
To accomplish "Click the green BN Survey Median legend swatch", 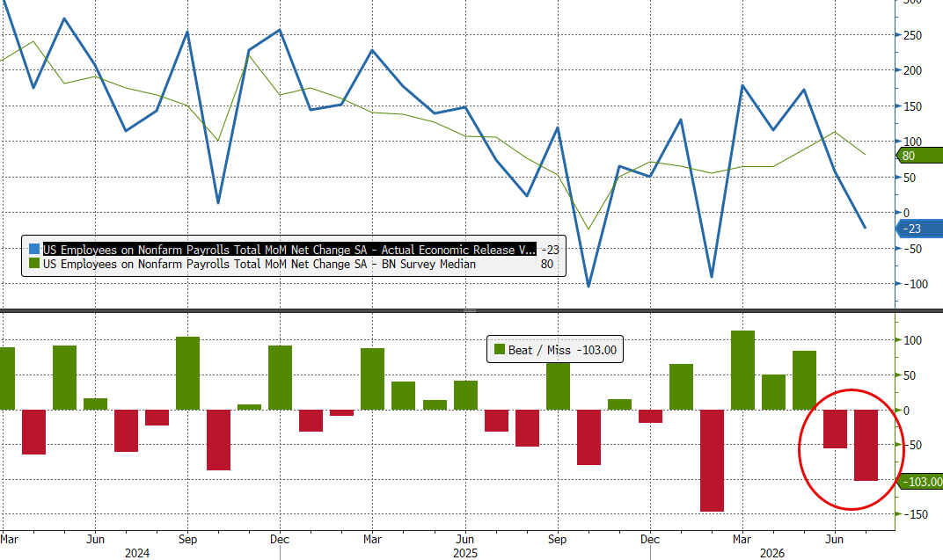I will [x=34, y=264].
